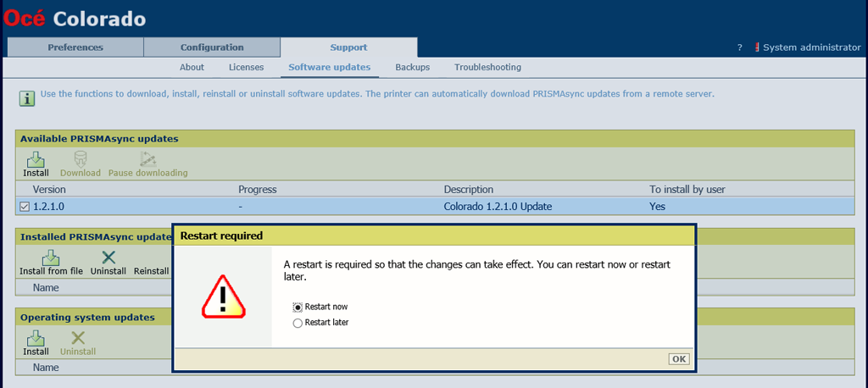Click the warning triangle icon in dialog
Screen dimensions: 868x388
point(223,297)
